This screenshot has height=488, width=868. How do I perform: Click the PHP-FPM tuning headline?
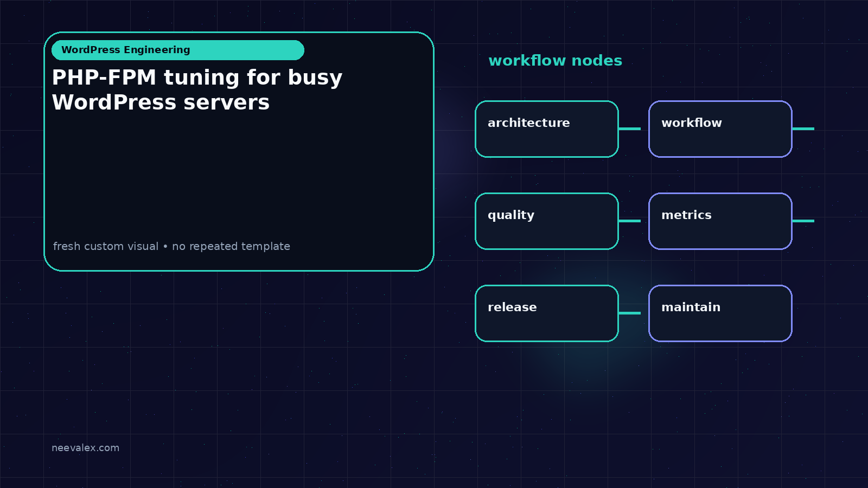pyautogui.click(x=197, y=90)
